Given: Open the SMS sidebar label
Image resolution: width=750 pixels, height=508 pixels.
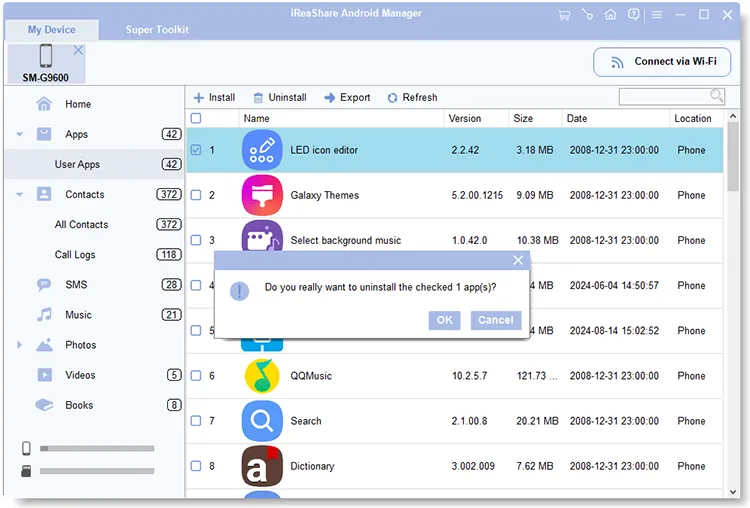Looking at the screenshot, I should click(x=77, y=285).
